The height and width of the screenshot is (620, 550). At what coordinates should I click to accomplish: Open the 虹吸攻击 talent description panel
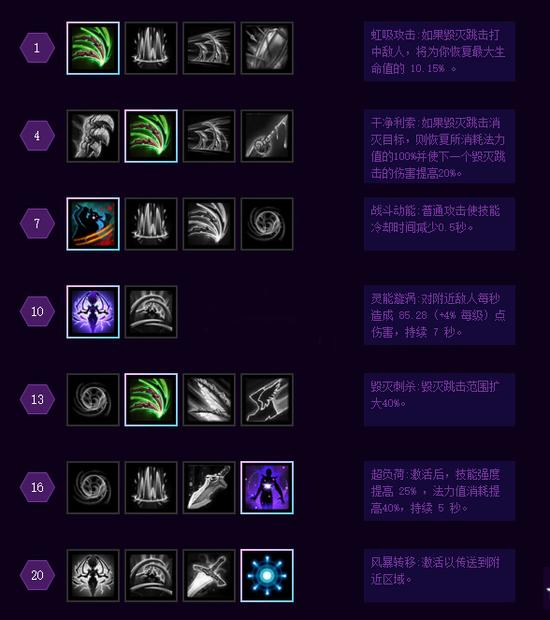[x=439, y=51]
